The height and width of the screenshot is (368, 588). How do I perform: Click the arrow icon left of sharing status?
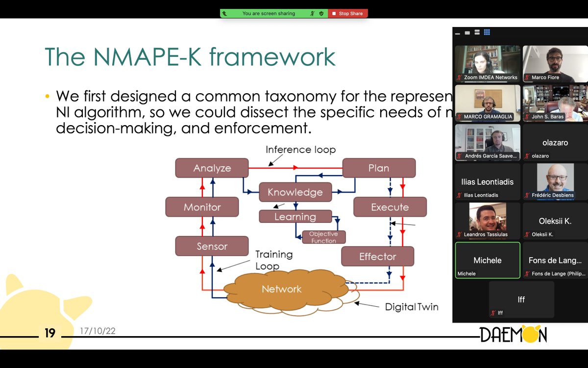[224, 14]
